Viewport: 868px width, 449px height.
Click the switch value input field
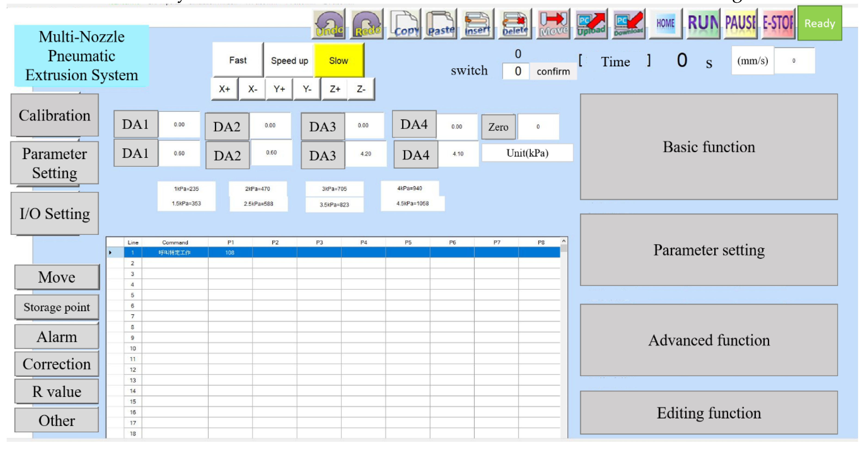[x=516, y=71]
